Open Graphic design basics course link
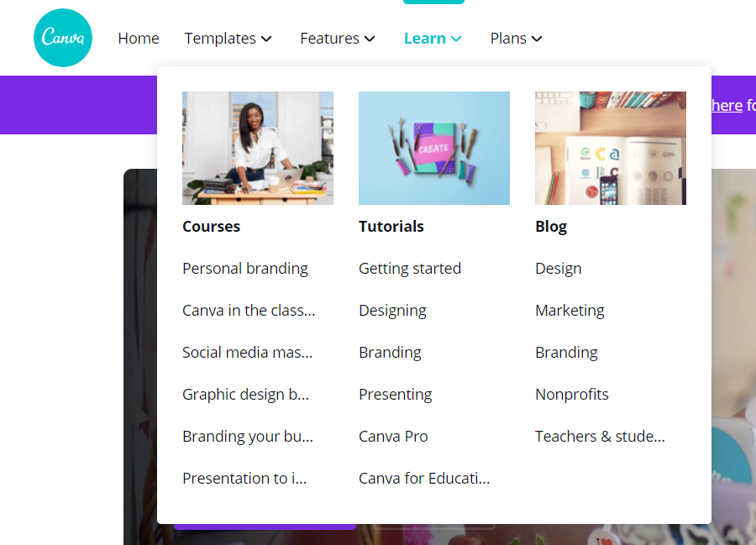 [x=245, y=394]
